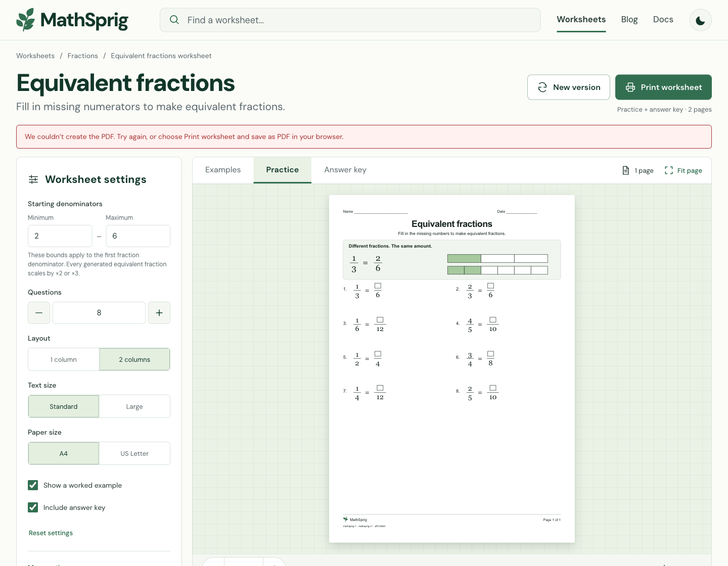728x566 pixels.
Task: Click the Worksheet settings sliders icon
Action: coord(33,179)
